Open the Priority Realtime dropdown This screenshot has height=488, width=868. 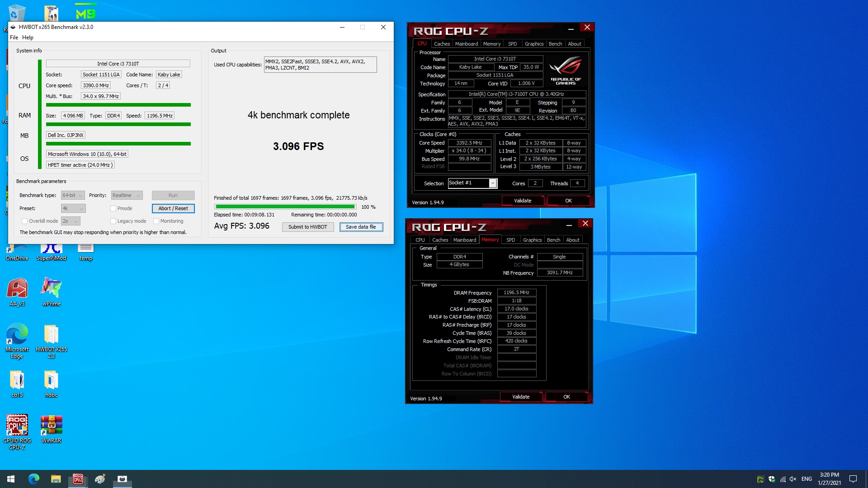pyautogui.click(x=127, y=196)
